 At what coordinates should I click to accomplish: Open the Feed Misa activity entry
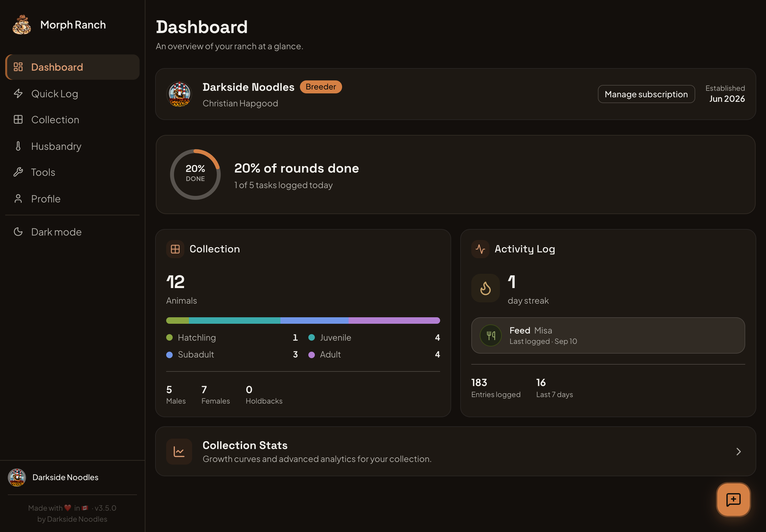point(608,336)
